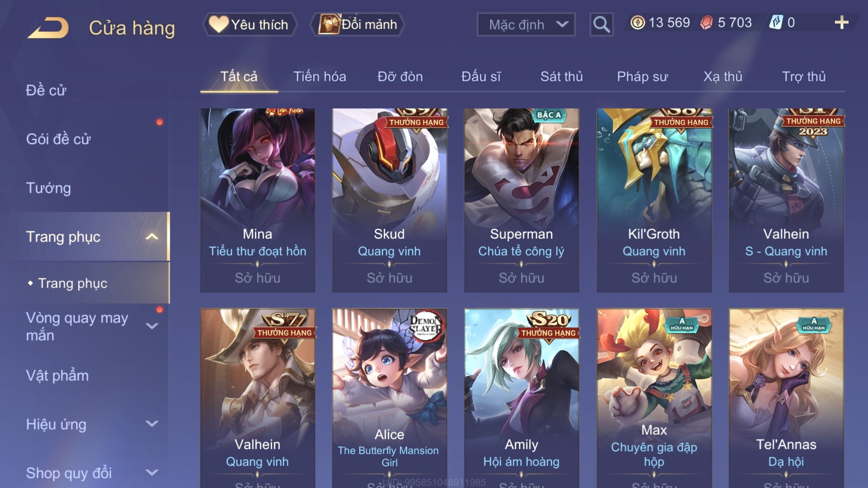Switch to the Pháp sư tab

pyautogui.click(x=642, y=76)
